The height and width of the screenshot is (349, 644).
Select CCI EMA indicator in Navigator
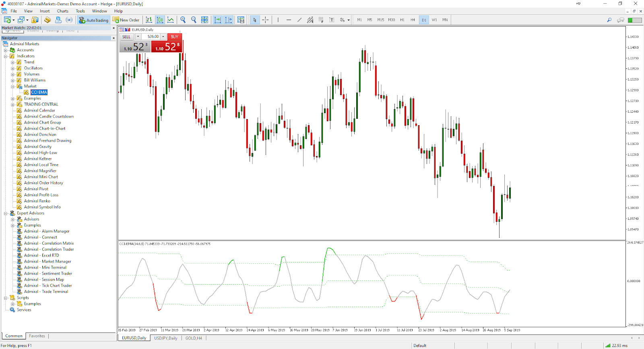tap(39, 92)
